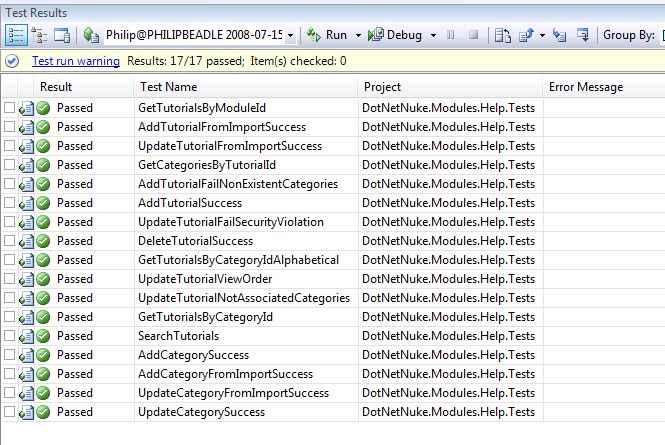The height and width of the screenshot is (445, 665).
Task: Check the box for AddTutorialFailNonExistentCategories
Action: click(9, 184)
